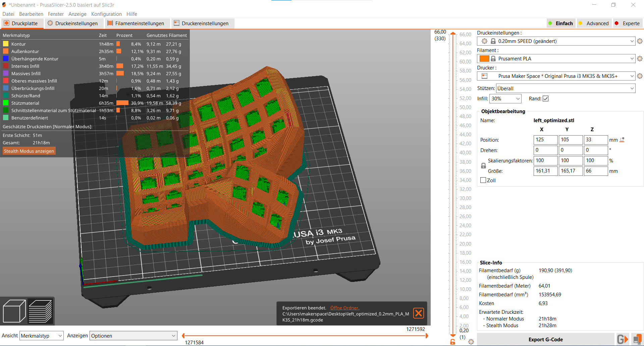644x346 pixels.
Task: Switch to the sliced layers preview icon
Action: click(x=40, y=311)
